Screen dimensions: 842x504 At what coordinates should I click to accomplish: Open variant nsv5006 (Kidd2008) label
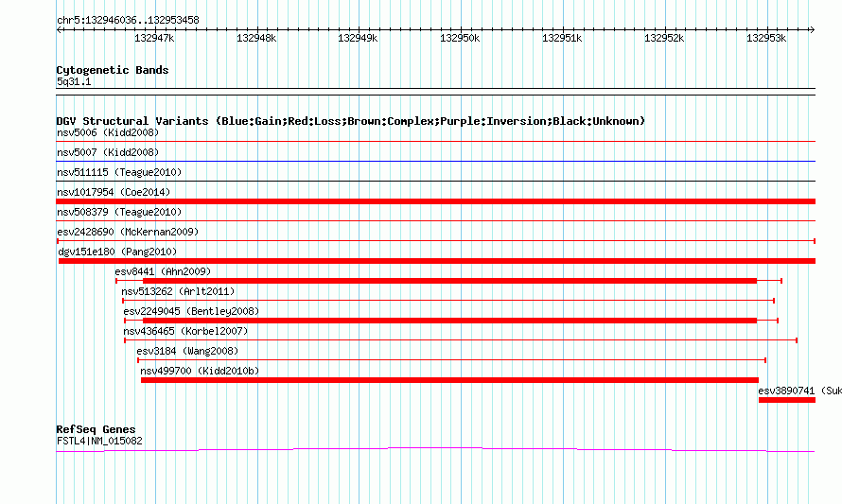108,132
